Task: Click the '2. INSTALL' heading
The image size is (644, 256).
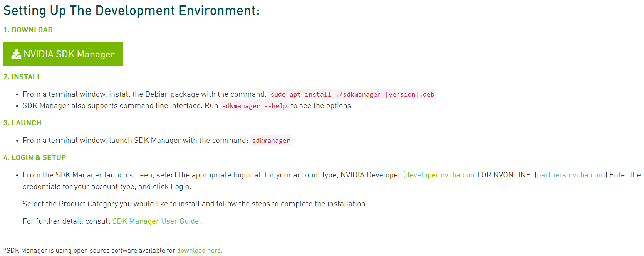Action: pyautogui.click(x=22, y=77)
